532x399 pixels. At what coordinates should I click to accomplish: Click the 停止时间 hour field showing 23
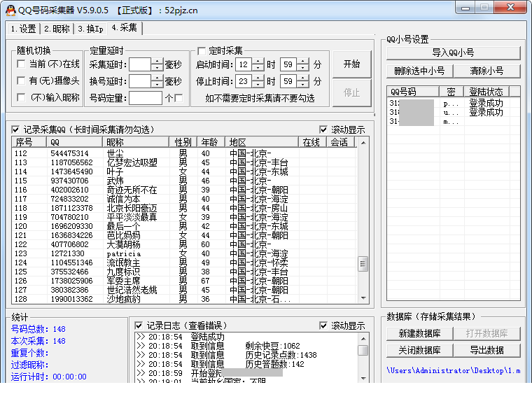click(x=244, y=81)
